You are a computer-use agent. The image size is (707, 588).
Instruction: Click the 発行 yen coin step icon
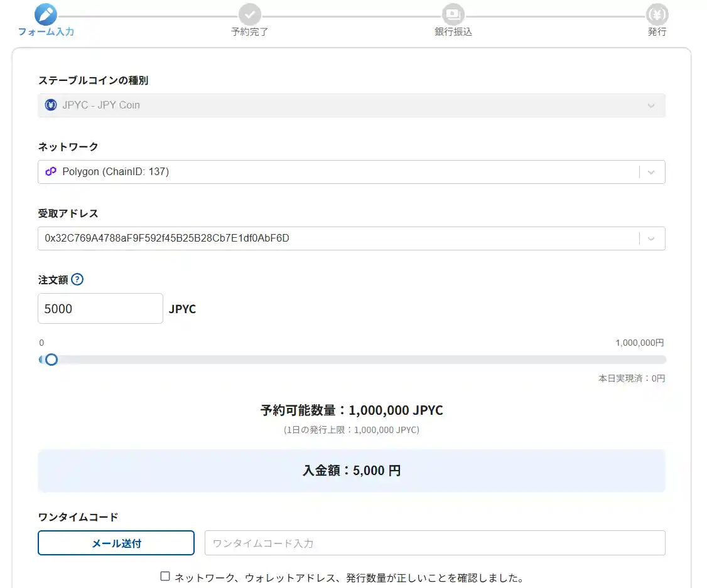(657, 14)
